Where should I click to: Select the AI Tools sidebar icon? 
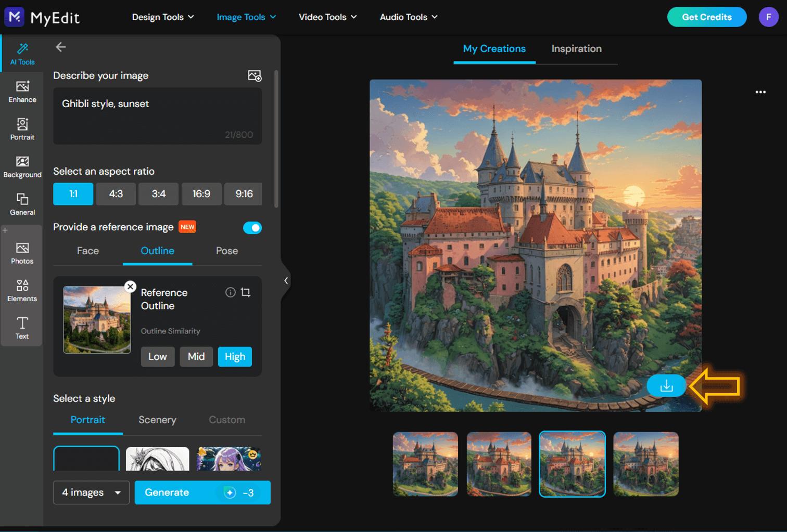22,54
